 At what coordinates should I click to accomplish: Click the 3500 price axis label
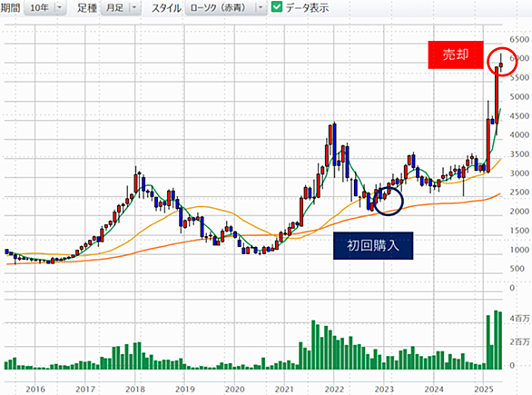tap(519, 154)
